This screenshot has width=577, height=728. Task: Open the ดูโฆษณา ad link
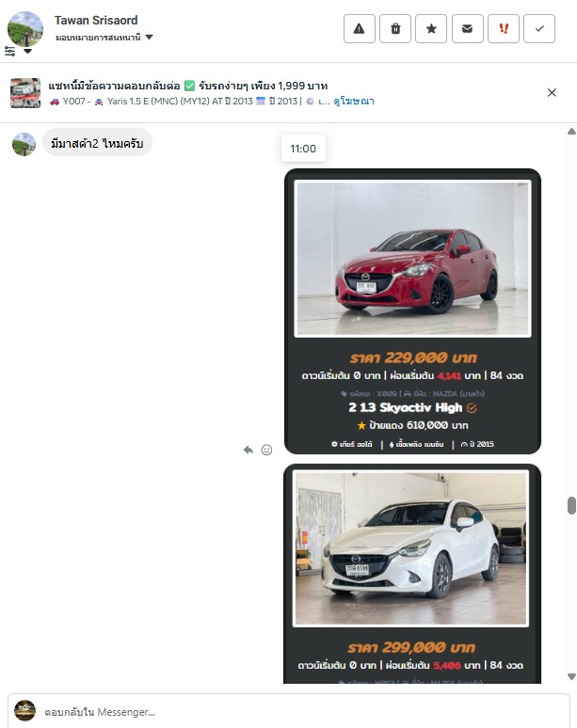[354, 102]
